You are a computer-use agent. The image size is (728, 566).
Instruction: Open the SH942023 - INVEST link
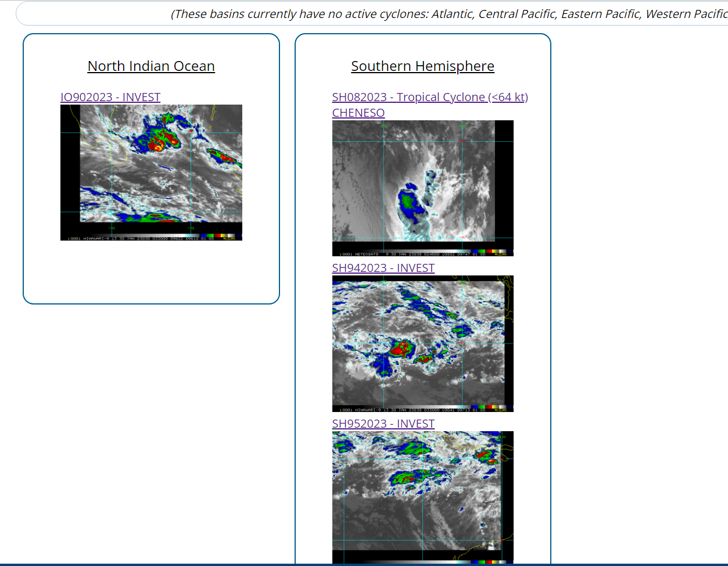(x=383, y=268)
